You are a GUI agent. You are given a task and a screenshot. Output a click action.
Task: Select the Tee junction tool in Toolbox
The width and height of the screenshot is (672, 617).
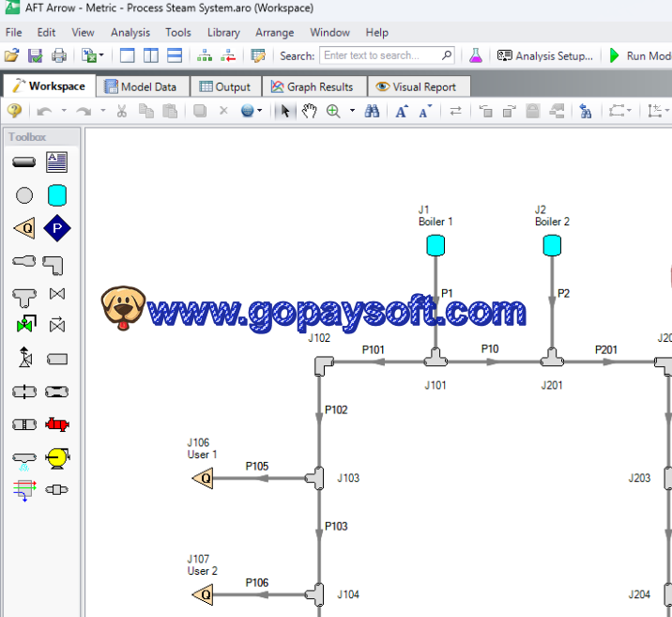coord(24,295)
